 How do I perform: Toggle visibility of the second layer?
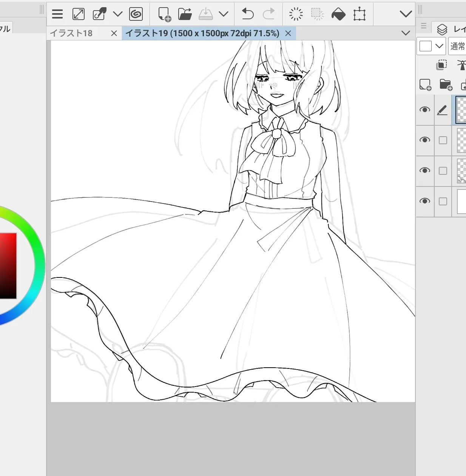tap(425, 140)
